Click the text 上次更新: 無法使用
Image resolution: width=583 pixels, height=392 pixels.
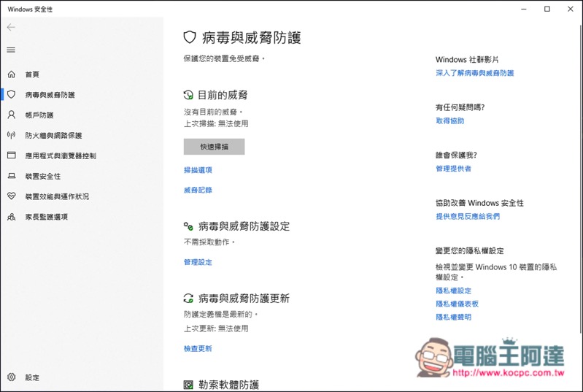pyautogui.click(x=216, y=328)
